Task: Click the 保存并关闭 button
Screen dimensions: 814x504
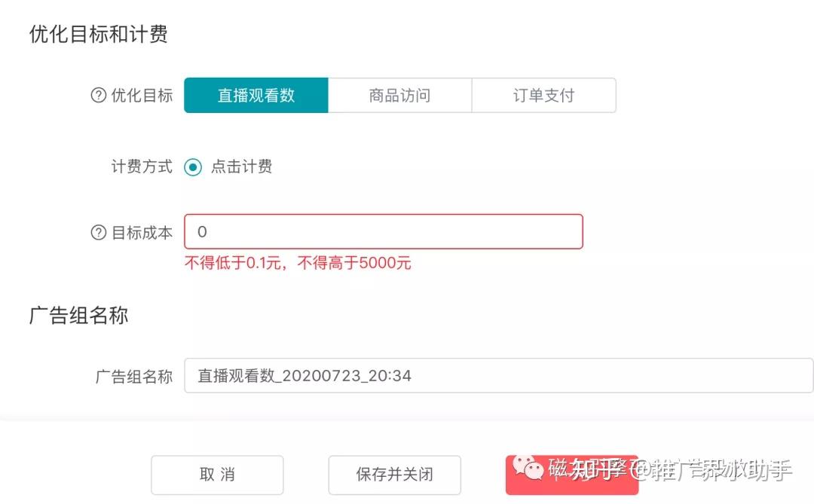Action: tap(394, 475)
